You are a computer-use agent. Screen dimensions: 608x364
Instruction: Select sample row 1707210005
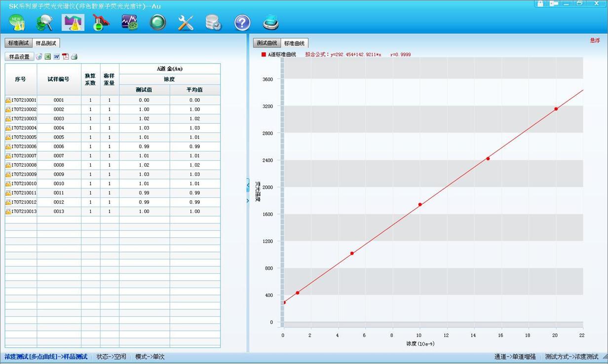tap(24, 137)
